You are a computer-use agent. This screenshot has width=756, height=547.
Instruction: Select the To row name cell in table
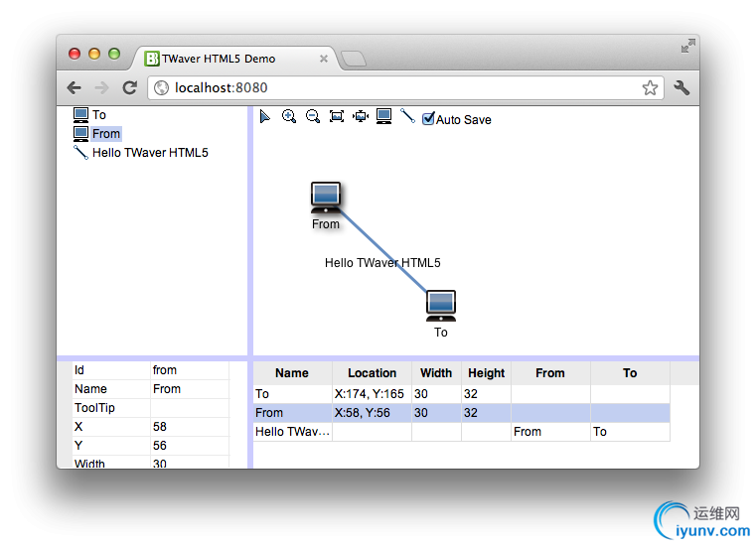click(292, 394)
